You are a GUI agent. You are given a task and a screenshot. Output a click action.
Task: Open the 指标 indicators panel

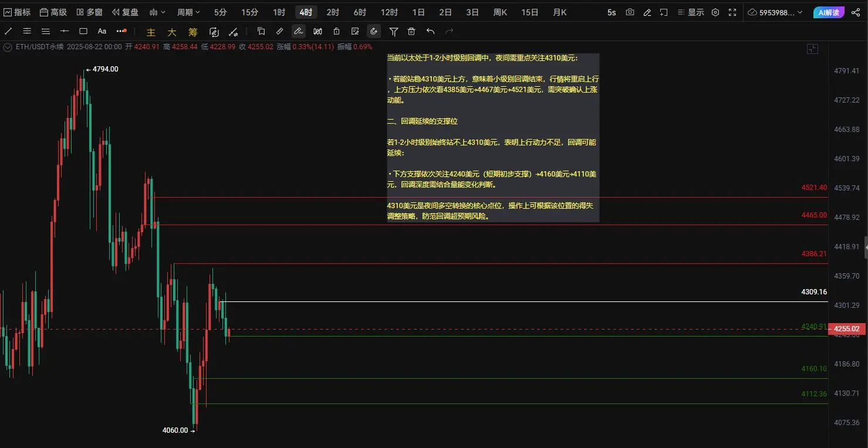[x=18, y=12]
